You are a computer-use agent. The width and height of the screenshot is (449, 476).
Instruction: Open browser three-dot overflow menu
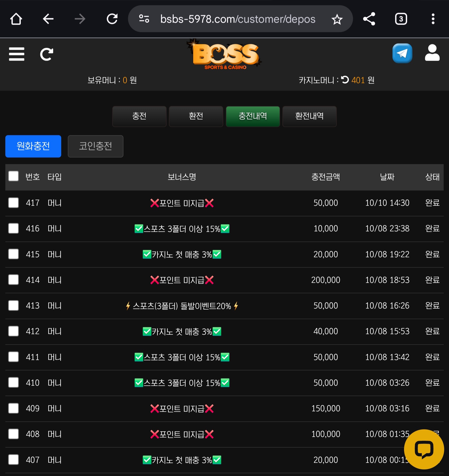point(433,19)
